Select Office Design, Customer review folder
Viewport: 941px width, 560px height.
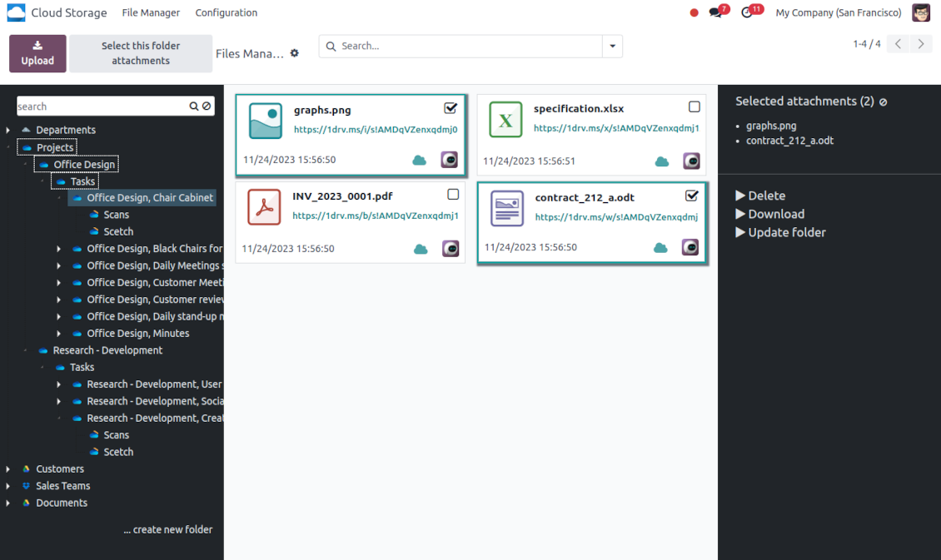coord(155,300)
